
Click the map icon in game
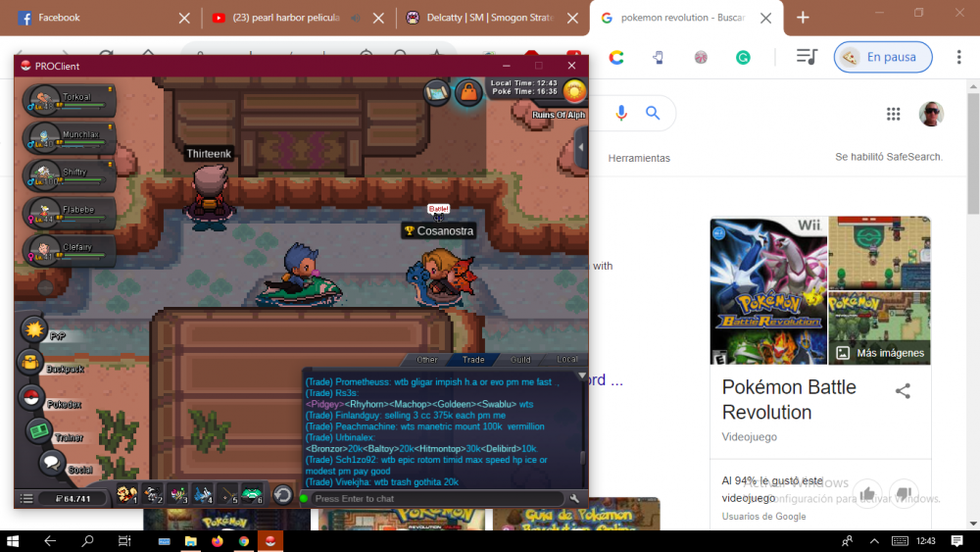(x=437, y=92)
